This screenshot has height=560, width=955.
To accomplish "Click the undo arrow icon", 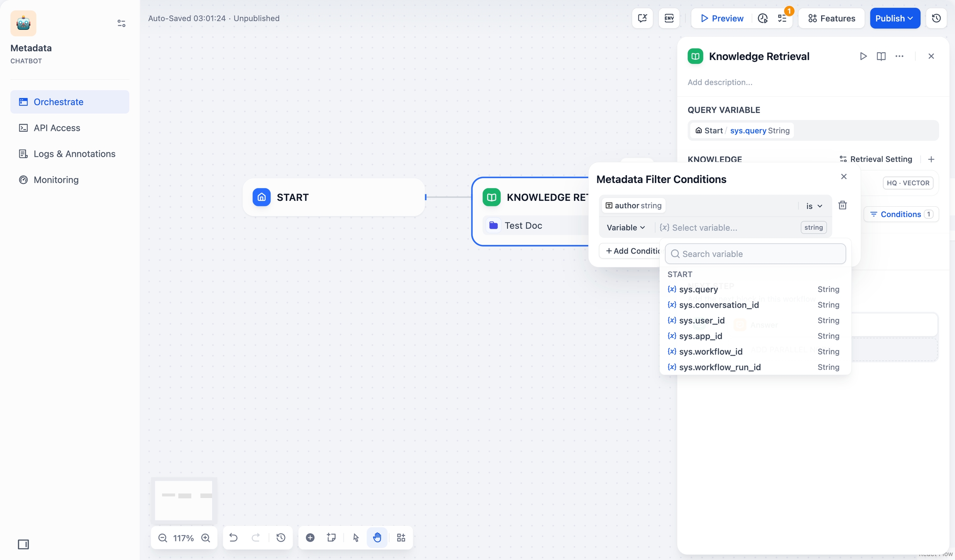I will pyautogui.click(x=233, y=538).
